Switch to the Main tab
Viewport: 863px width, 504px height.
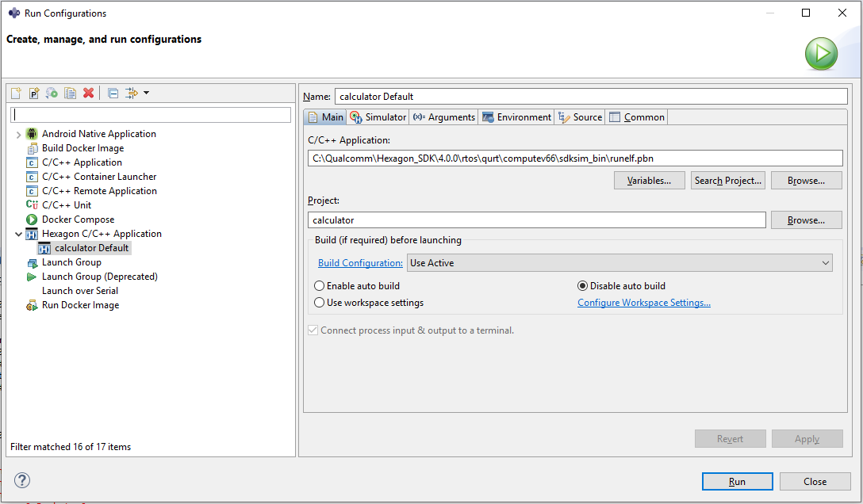coord(325,117)
